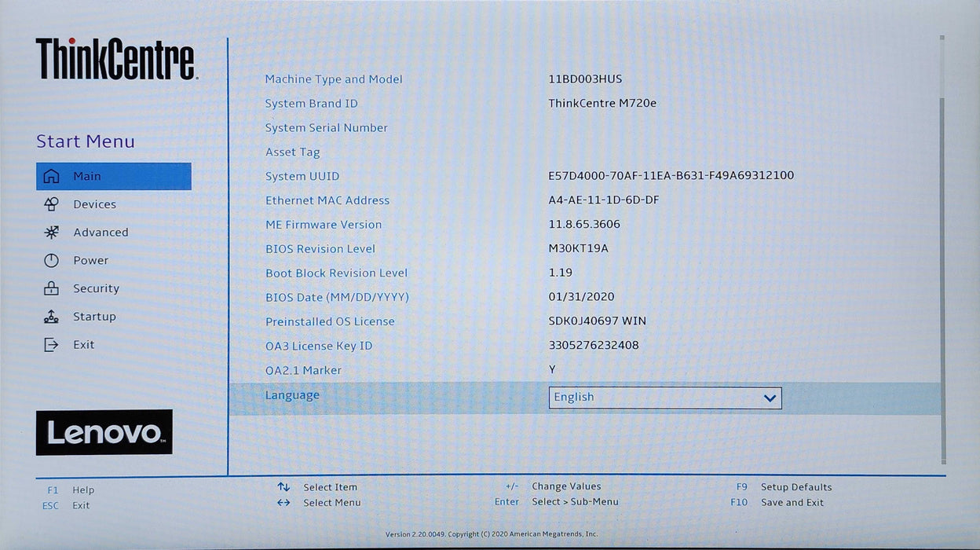Click the Machine Type and Model label

[334, 79]
